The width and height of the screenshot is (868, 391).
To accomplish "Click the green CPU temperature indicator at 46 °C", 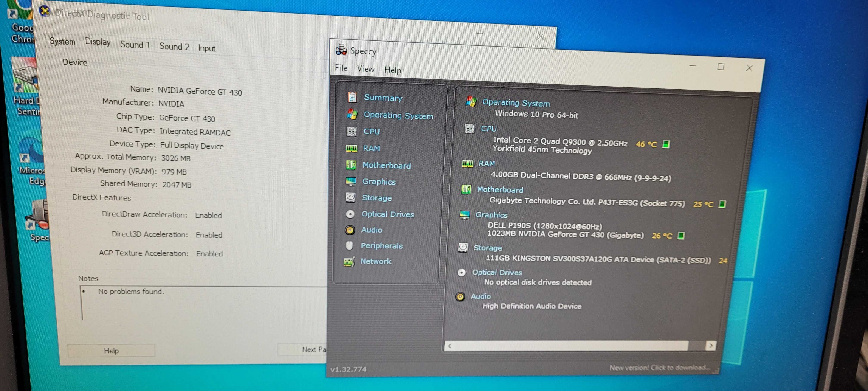I will pyautogui.click(x=666, y=144).
